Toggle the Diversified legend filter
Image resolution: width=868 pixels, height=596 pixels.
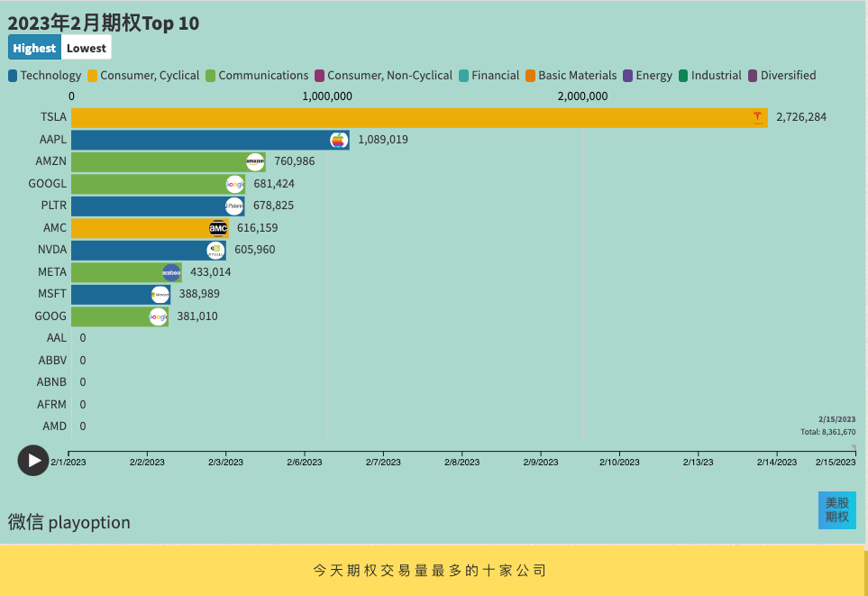[781, 76]
